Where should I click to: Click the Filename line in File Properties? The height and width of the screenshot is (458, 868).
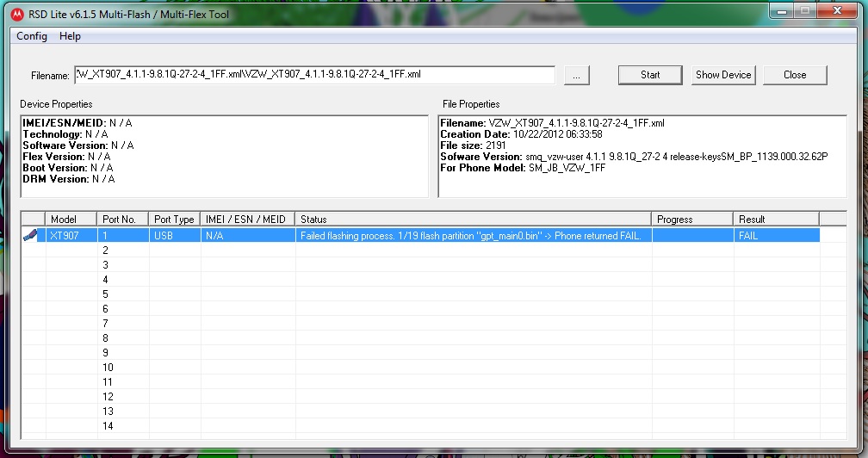553,123
